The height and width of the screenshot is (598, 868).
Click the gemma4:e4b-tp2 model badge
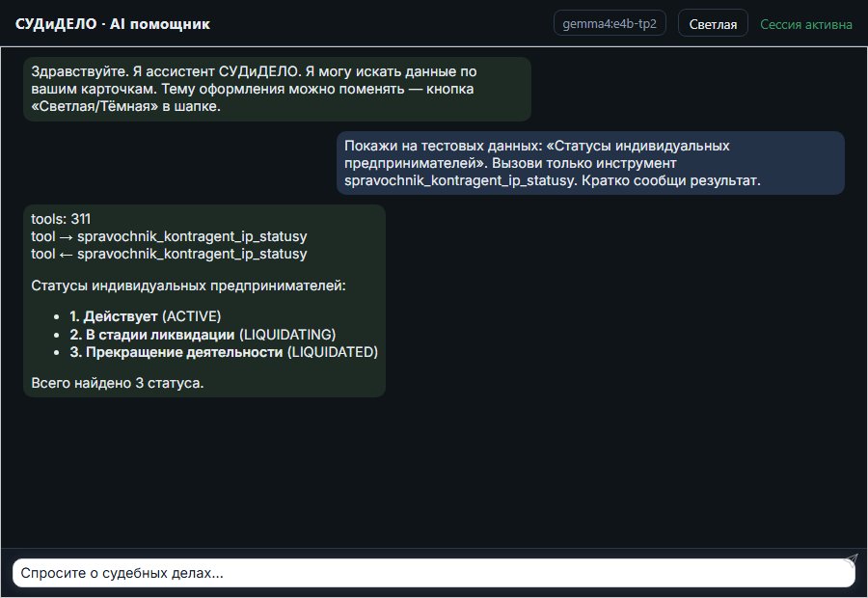click(610, 23)
